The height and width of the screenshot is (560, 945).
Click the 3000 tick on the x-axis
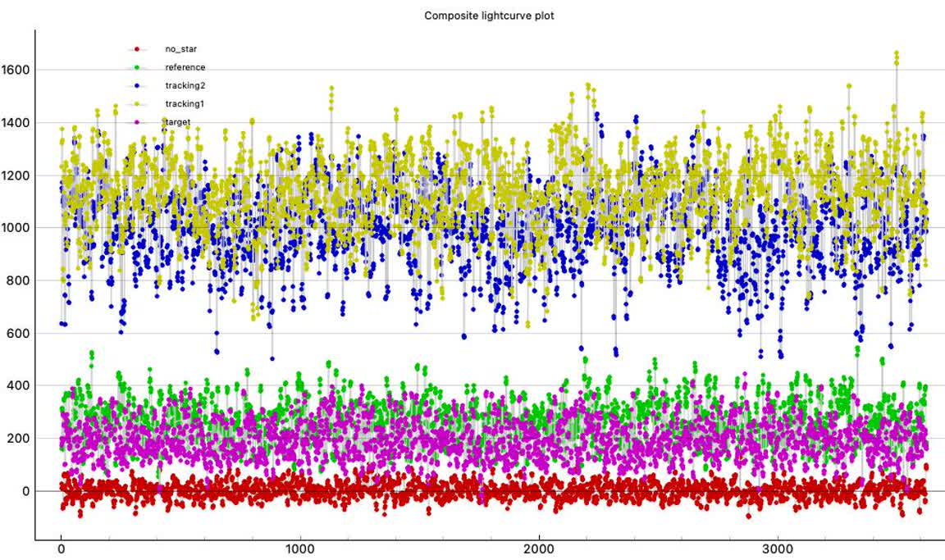click(x=778, y=548)
